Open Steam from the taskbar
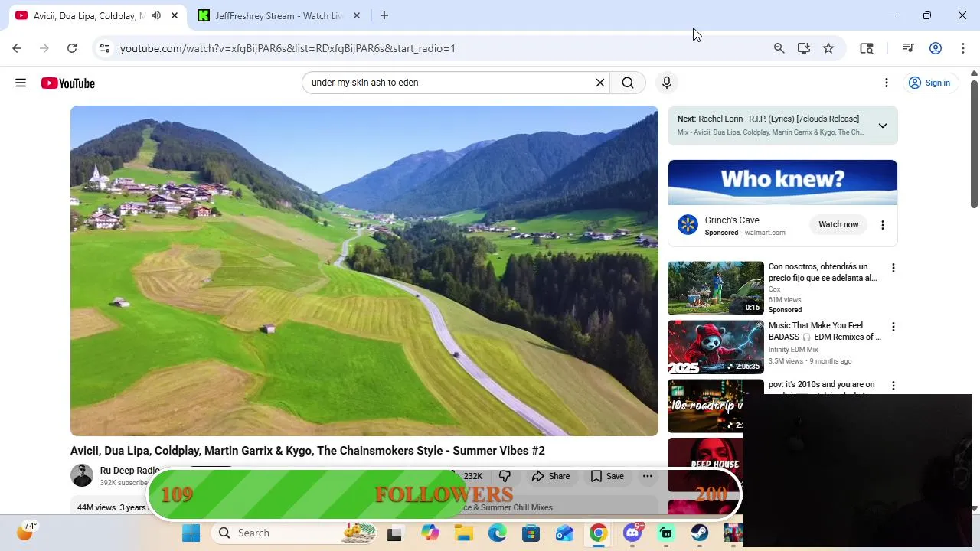Screen dimensions: 980x551 tap(700, 533)
